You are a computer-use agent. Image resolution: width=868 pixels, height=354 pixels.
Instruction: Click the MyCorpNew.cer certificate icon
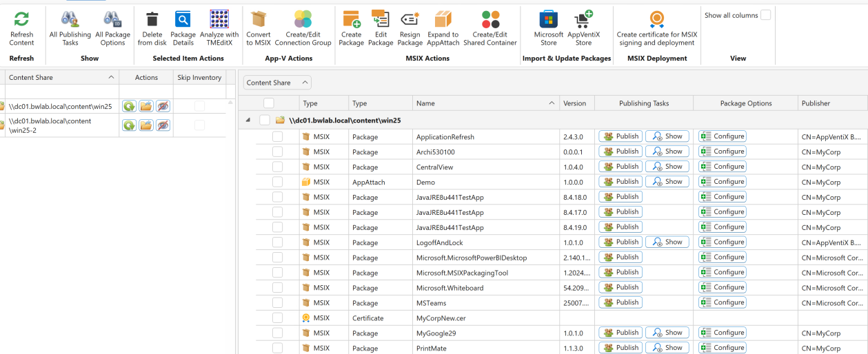tap(306, 318)
